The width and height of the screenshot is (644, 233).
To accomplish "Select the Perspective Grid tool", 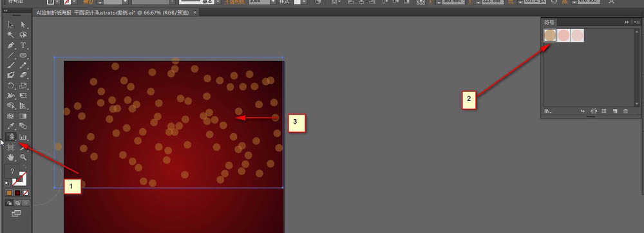I will click(23, 106).
